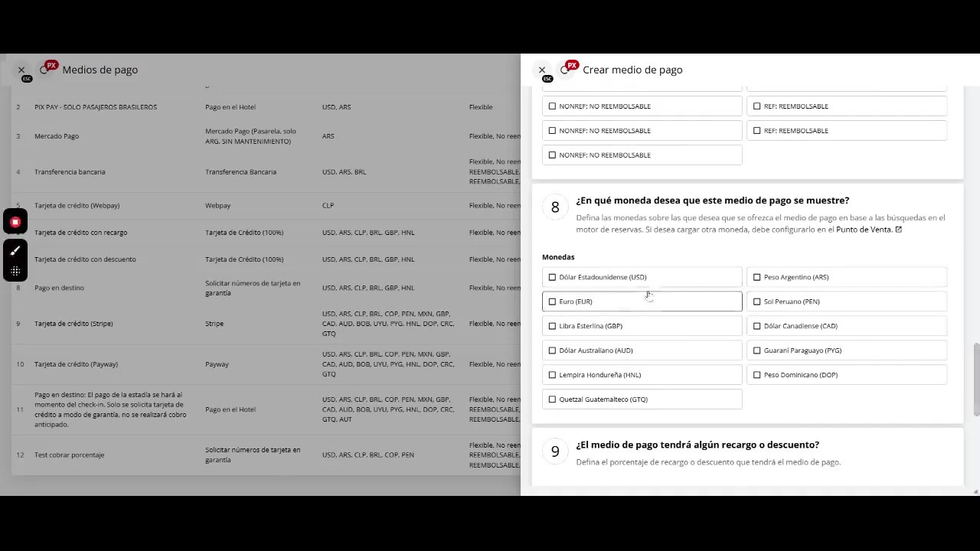
Task: Open the Punto de Venta link
Action: click(864, 230)
